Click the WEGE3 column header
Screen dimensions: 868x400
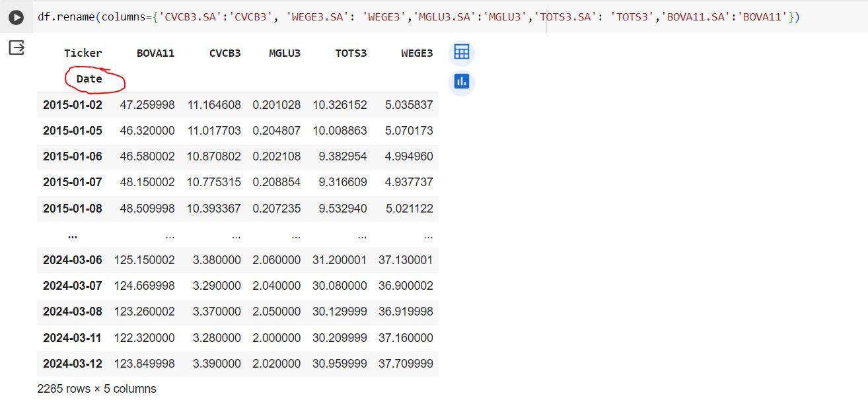coord(417,53)
